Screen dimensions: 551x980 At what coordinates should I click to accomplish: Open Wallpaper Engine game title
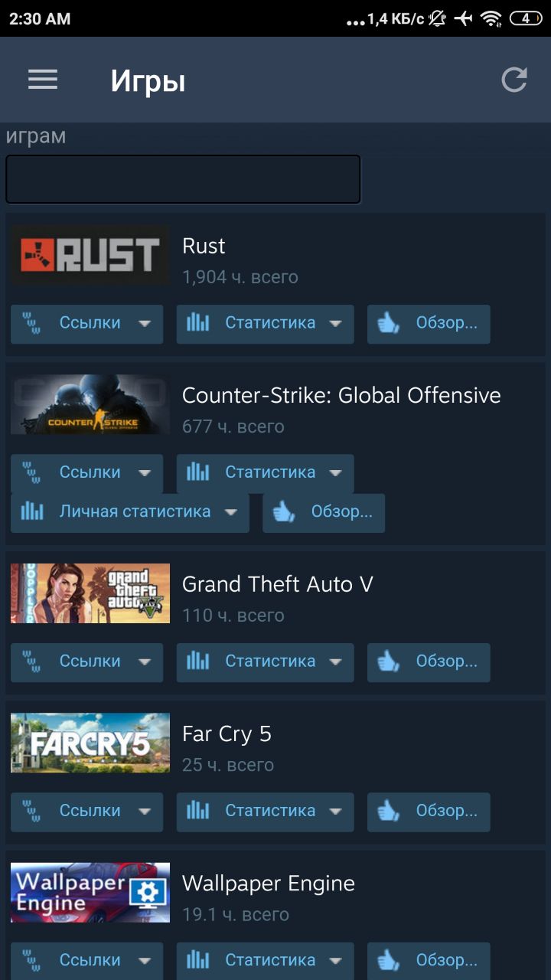coord(269,884)
